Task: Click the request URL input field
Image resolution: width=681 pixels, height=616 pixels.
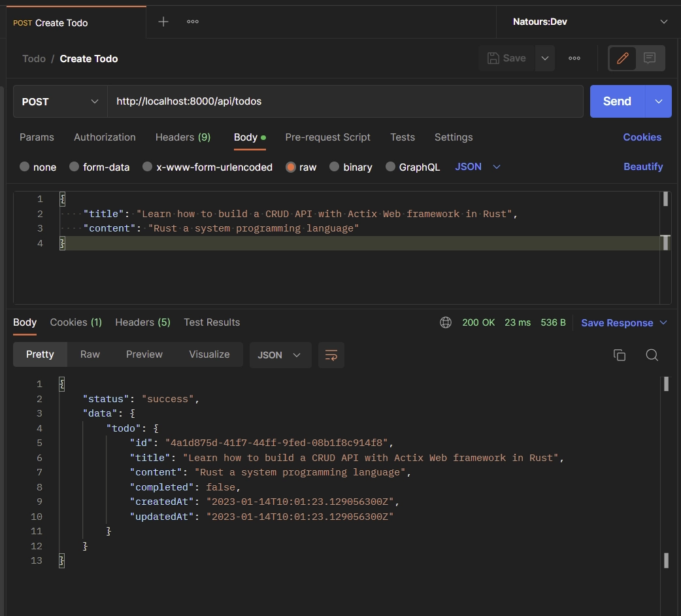Action: 345,101
